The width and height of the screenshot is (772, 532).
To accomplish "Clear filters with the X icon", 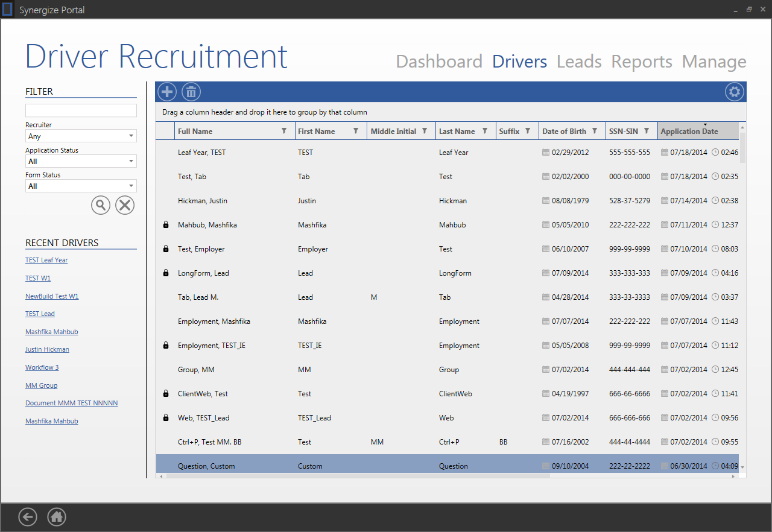I will (125, 205).
